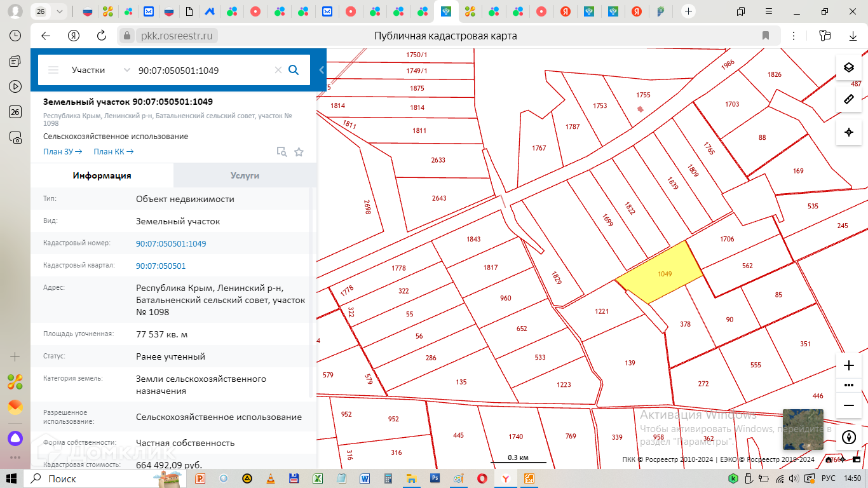Viewport: 868px width, 488px height.
Task: Open the map layers panel
Action: [848, 67]
